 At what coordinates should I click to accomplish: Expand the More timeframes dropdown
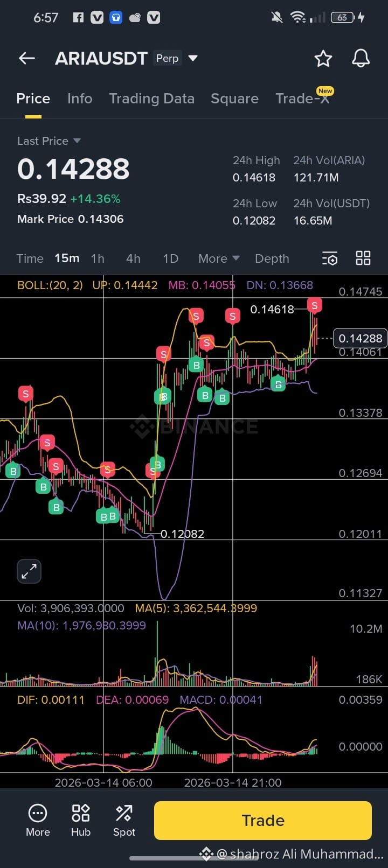coord(219,258)
